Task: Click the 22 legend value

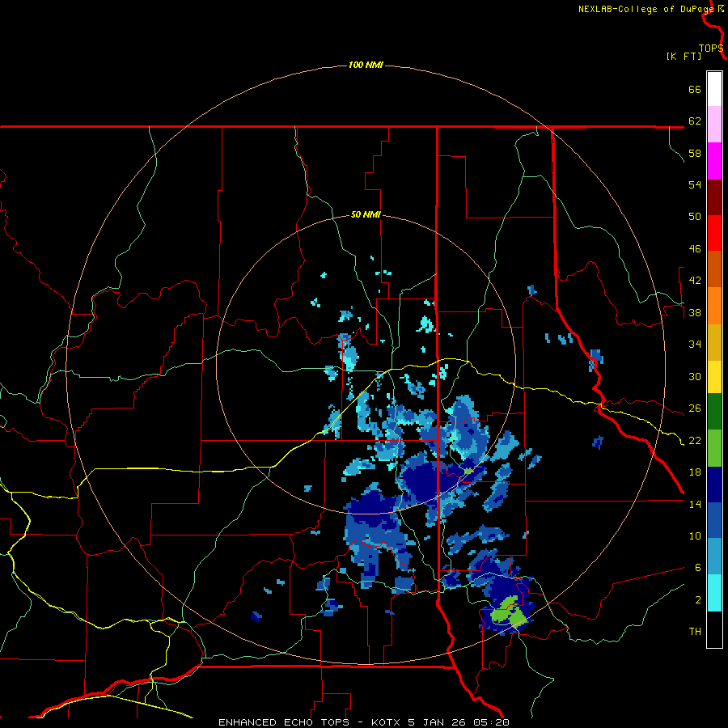Action: click(x=695, y=440)
